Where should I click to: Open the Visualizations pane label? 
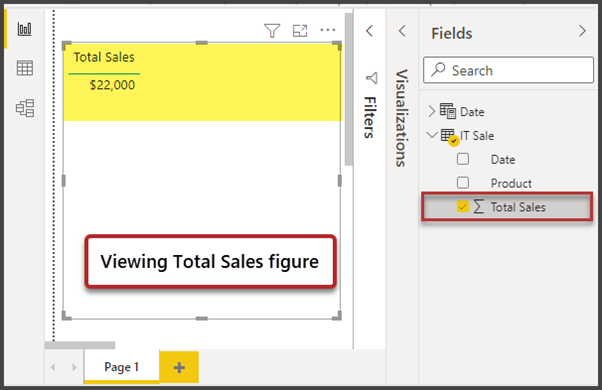pos(402,118)
